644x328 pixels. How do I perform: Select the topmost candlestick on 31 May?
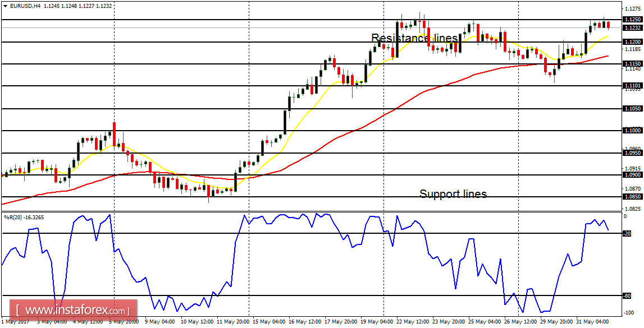click(604, 22)
